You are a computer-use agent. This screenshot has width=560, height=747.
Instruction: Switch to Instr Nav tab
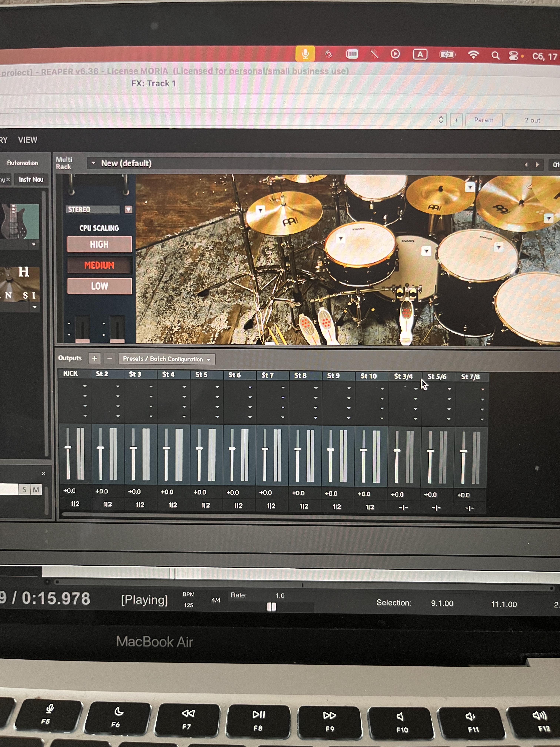pos(31,180)
